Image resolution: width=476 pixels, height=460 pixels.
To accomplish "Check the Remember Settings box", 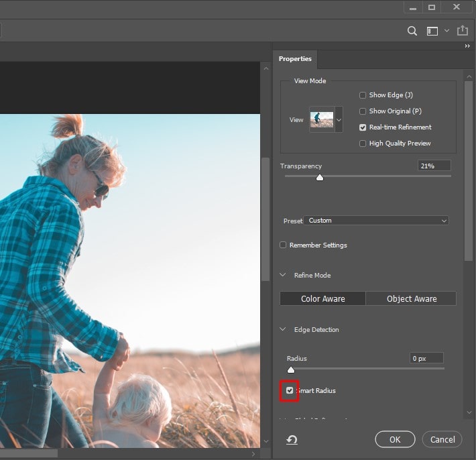I will tap(283, 245).
